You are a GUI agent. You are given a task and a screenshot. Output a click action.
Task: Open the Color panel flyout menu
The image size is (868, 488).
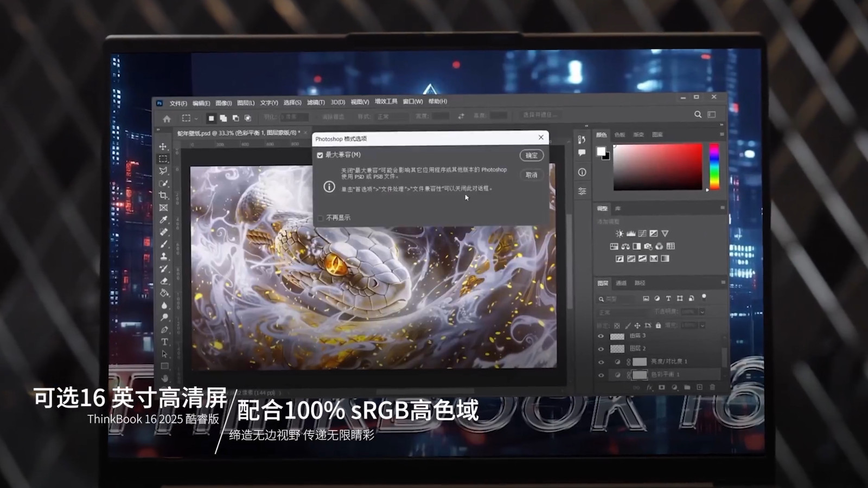coord(722,134)
